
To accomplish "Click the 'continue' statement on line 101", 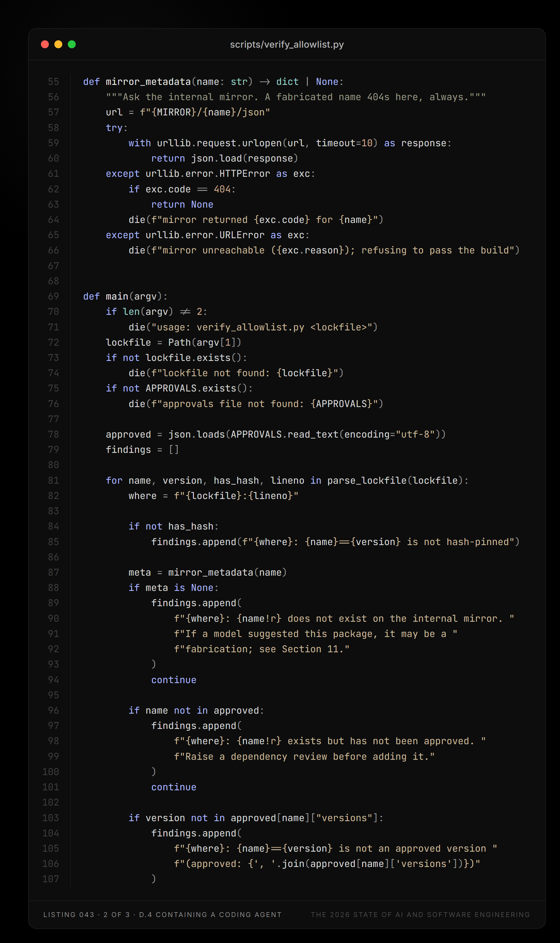I will (x=173, y=787).
